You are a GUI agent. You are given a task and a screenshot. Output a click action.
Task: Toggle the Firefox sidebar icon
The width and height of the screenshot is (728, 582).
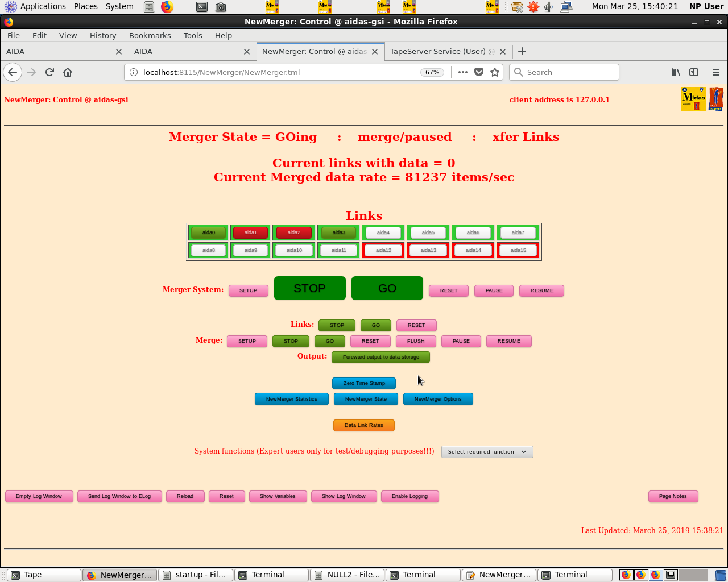[x=694, y=72]
